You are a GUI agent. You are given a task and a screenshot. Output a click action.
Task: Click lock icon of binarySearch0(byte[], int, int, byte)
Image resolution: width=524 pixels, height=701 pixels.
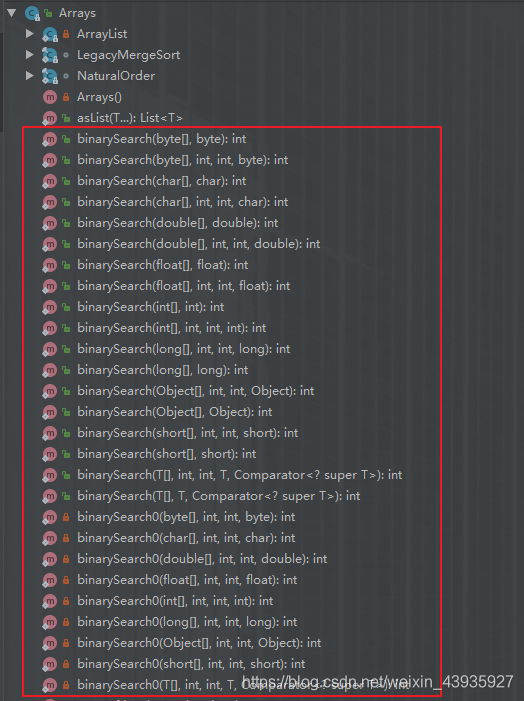coord(66,517)
